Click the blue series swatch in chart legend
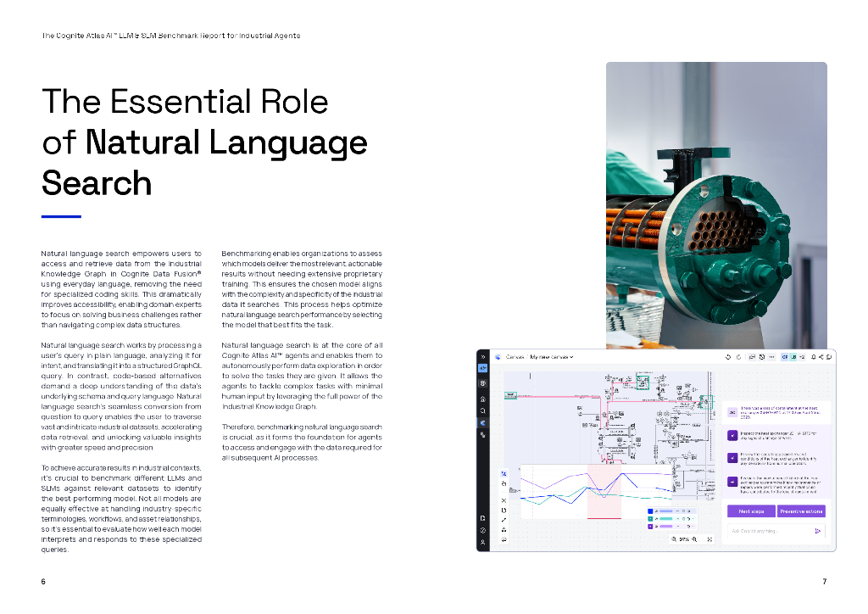Viewport: 868px width, 614px height. [650, 511]
